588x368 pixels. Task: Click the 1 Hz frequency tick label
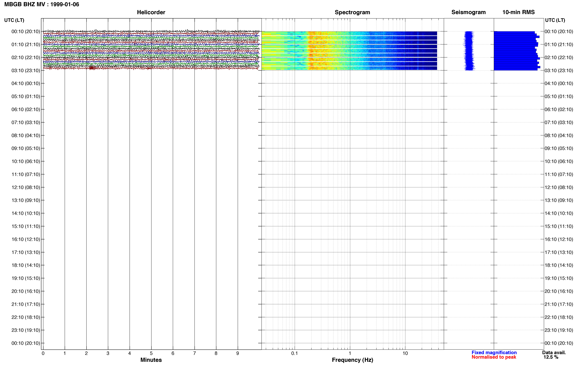(350, 353)
